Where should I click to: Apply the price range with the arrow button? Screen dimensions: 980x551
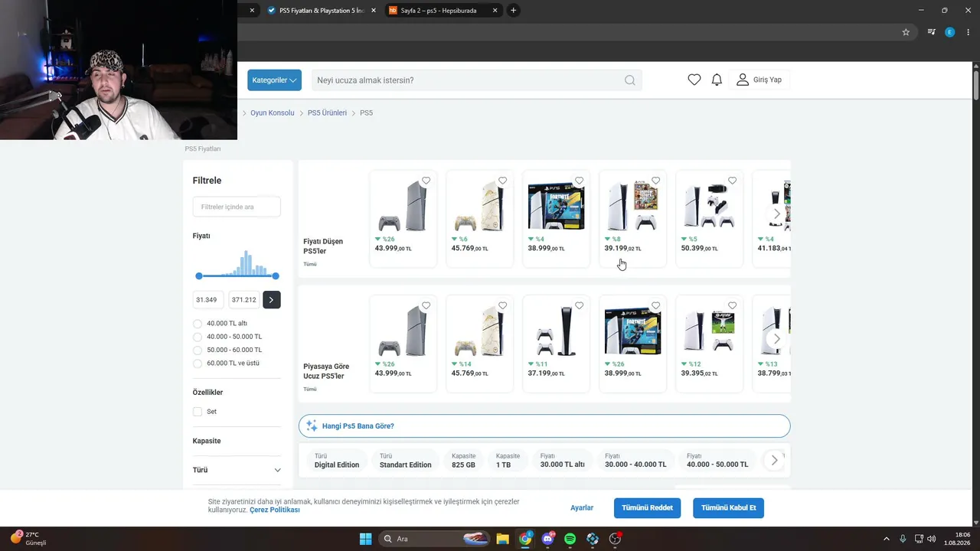click(271, 300)
